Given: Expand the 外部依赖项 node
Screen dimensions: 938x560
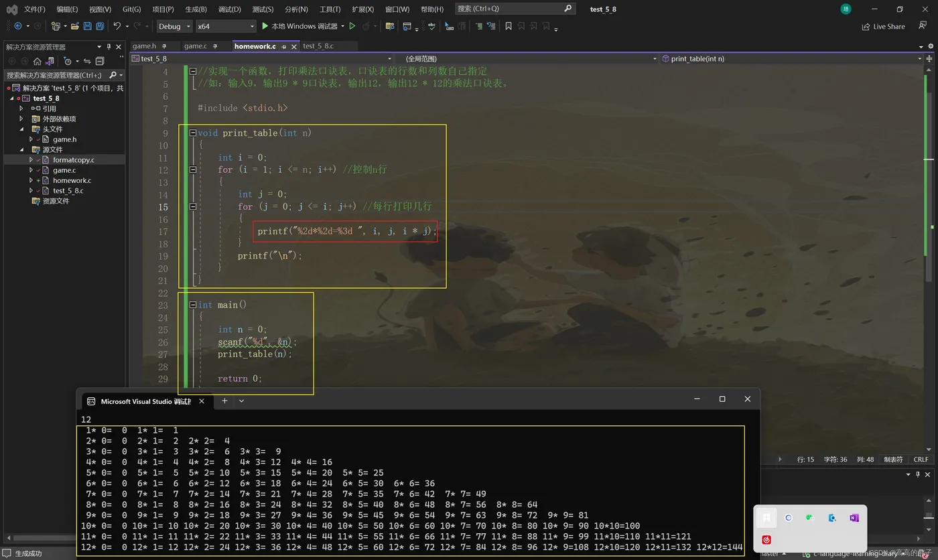Looking at the screenshot, I should (x=21, y=119).
